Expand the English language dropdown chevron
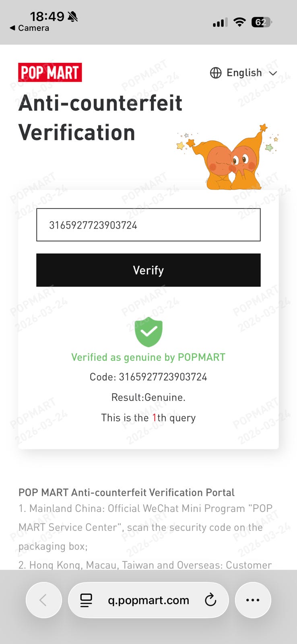 pos(273,73)
